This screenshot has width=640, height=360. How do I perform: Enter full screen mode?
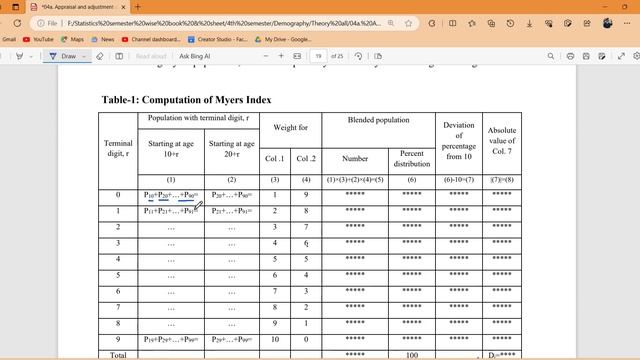click(x=621, y=56)
